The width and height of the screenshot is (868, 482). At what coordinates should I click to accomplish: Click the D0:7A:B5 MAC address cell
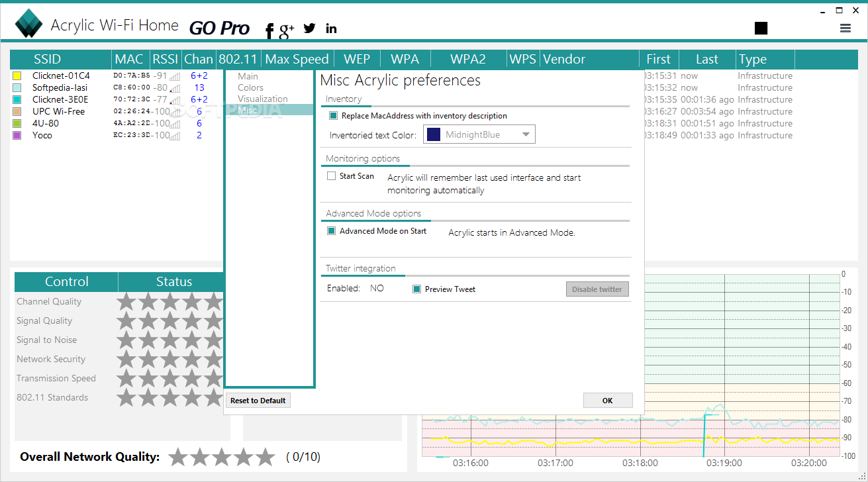[132, 76]
